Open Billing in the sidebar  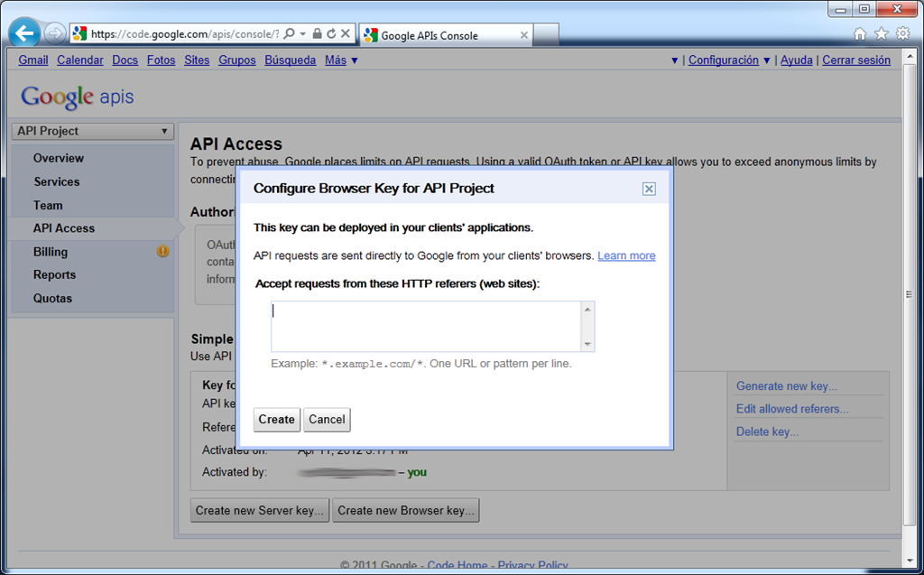pyautogui.click(x=51, y=252)
